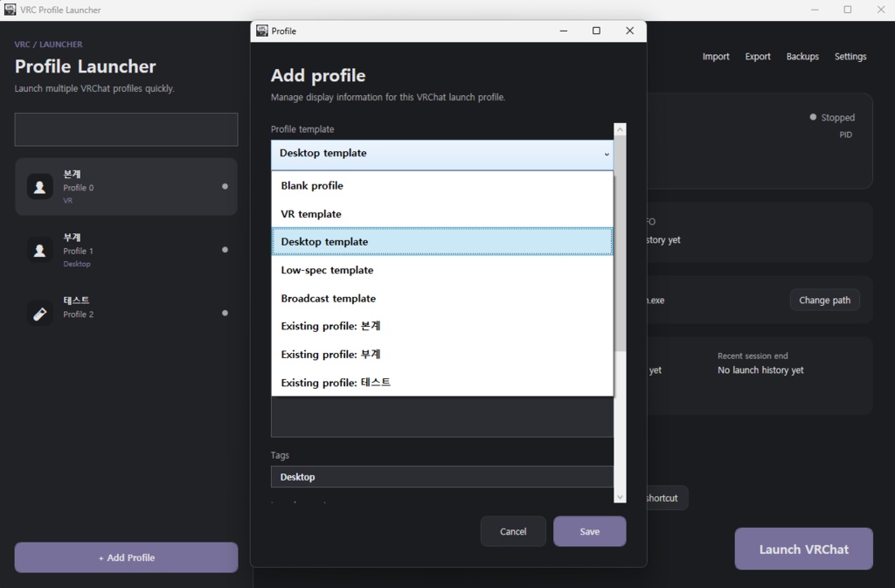The height and width of the screenshot is (588, 895).
Task: Click the Profile dialog title bar icon
Action: pos(262,31)
